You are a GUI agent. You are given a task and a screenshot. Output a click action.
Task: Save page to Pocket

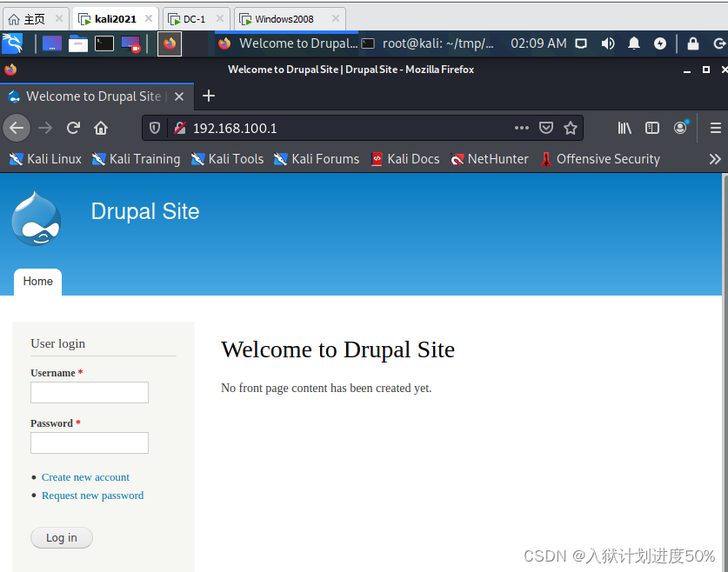pos(546,128)
